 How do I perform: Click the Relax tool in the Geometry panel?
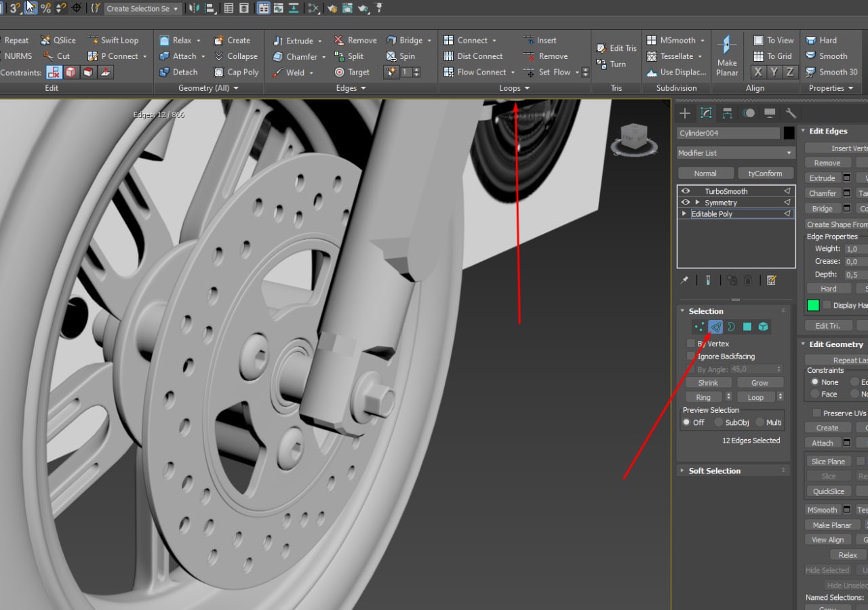[175, 40]
